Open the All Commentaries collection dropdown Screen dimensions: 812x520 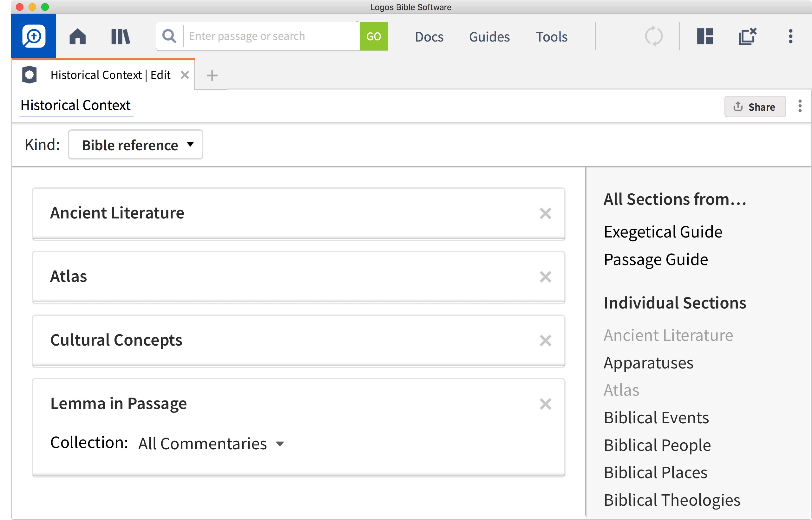coord(211,443)
